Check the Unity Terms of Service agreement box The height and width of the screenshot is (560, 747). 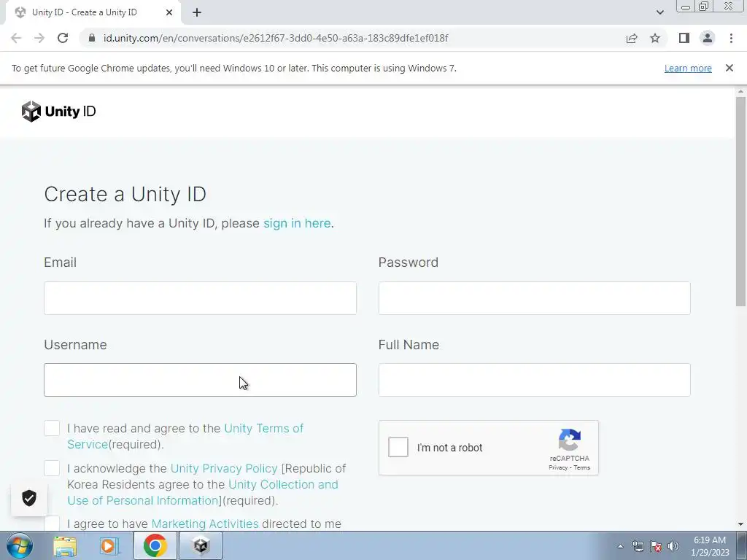52,428
